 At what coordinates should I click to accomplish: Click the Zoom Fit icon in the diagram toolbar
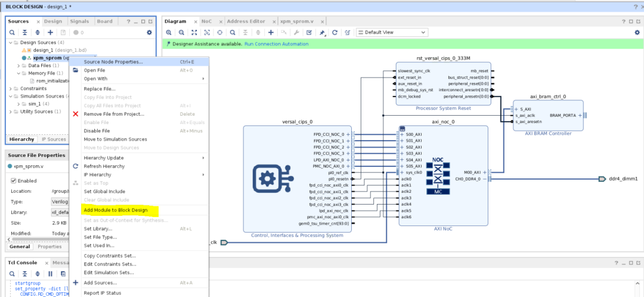coord(194,32)
